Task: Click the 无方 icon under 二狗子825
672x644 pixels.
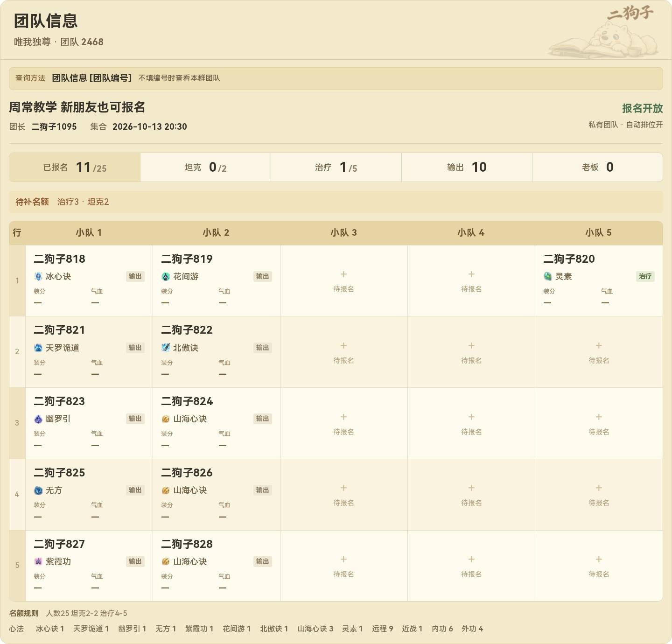Action: 38,490
